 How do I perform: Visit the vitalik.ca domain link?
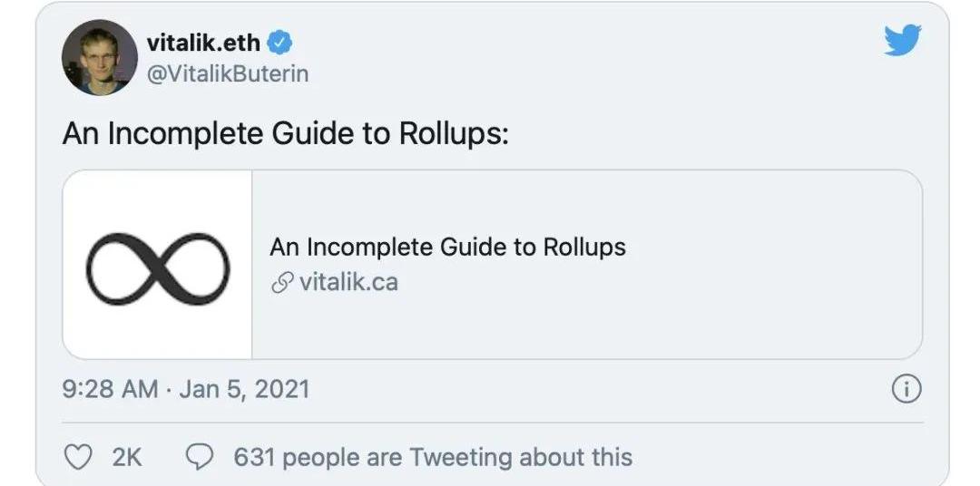348,282
